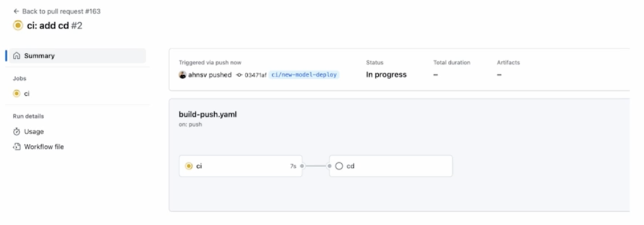Click the in-progress status icon beside ci: add cd title
Image resolution: width=644 pixels, height=225 pixels.
[17, 25]
